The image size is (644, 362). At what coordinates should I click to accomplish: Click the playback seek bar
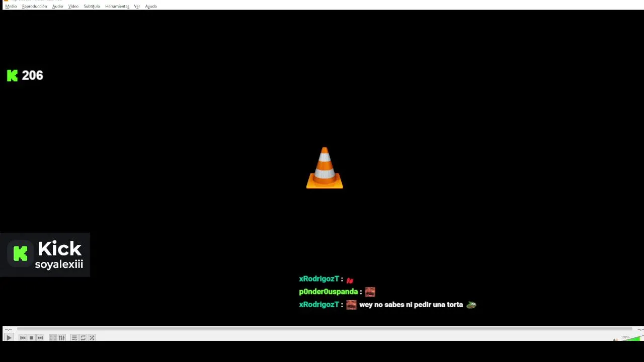click(325, 329)
